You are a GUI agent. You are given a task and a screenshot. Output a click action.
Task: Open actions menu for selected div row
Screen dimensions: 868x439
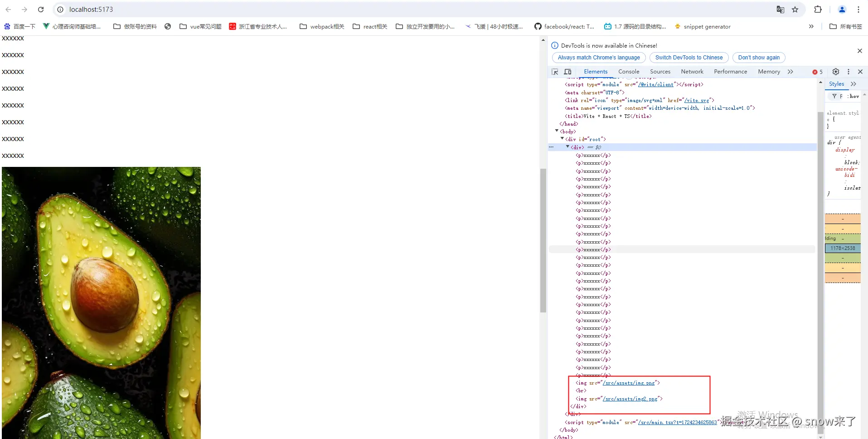pyautogui.click(x=551, y=147)
